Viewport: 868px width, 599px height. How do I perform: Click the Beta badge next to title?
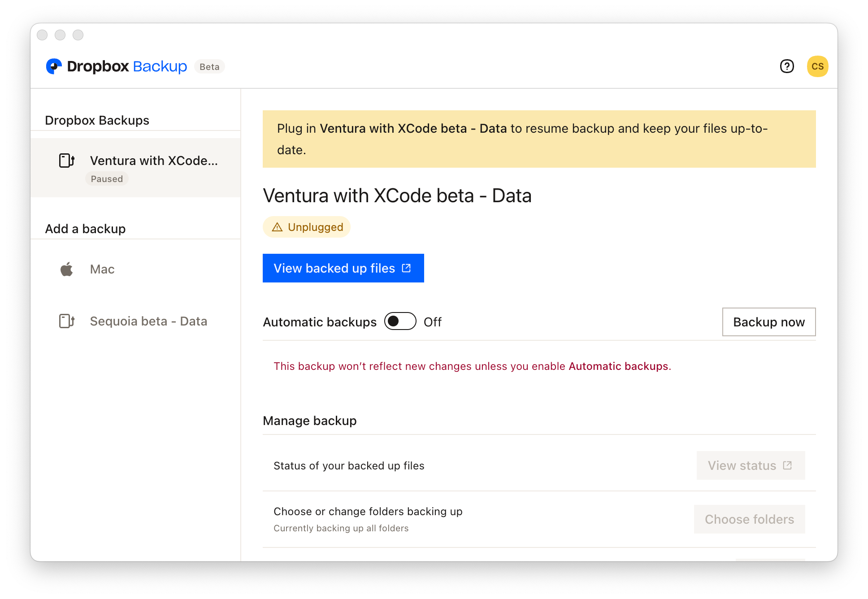pyautogui.click(x=209, y=67)
